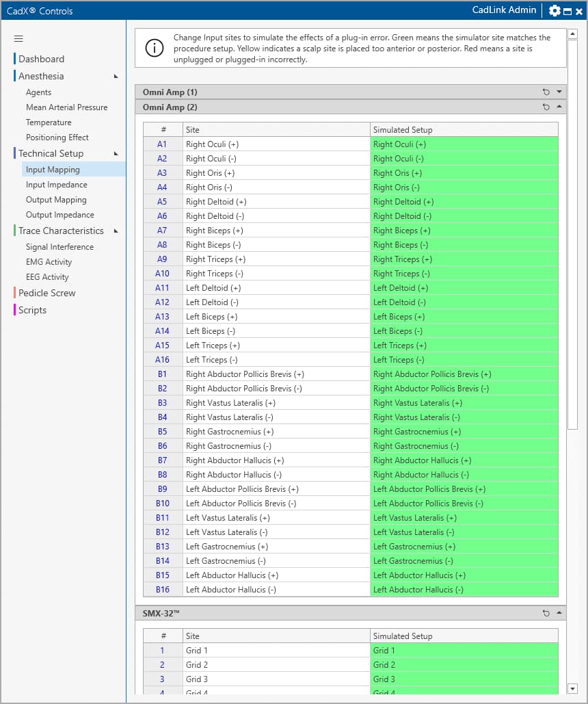Select Pedicle Screw in sidebar
The image size is (588, 704).
tap(46, 293)
